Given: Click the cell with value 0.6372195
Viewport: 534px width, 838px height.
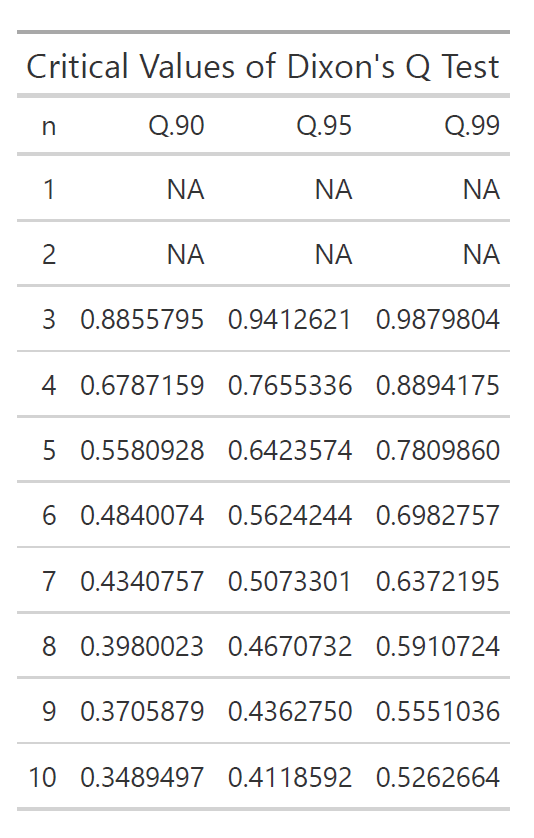Looking at the screenshot, I should click(x=438, y=581).
